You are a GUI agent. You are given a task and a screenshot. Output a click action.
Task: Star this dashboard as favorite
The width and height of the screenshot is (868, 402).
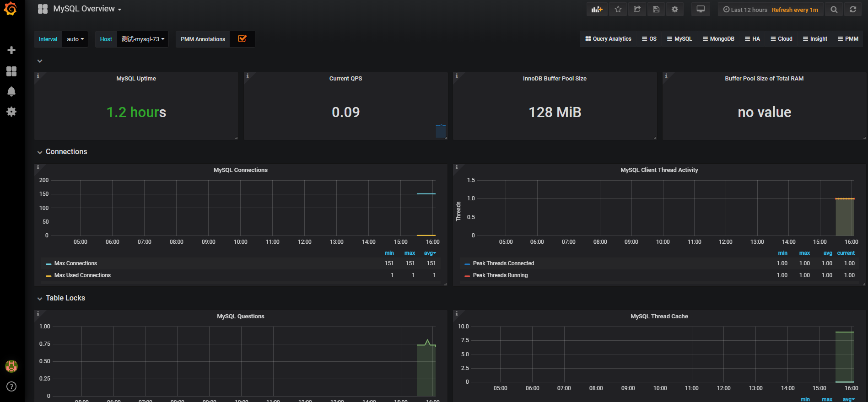(618, 9)
